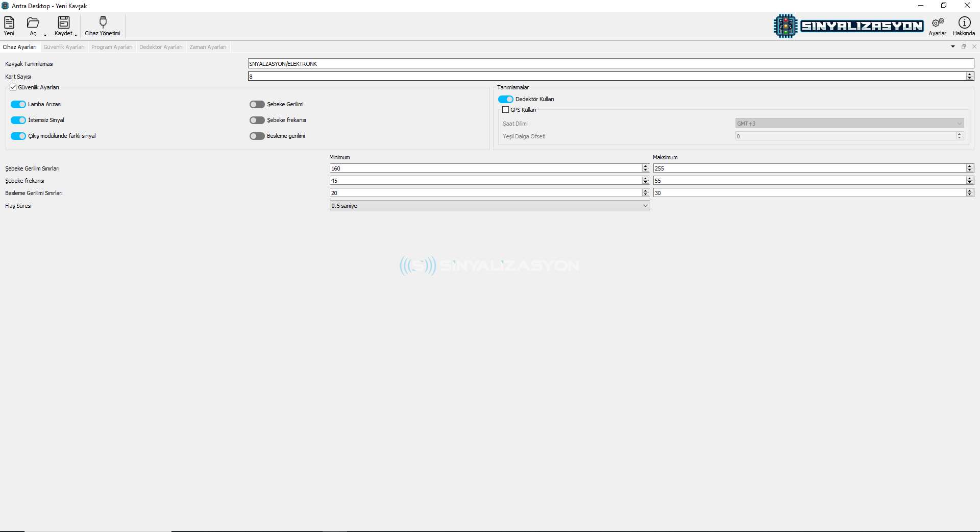Viewport: 980px width, 532px height.
Task: Switch to the Program Ayarları tab
Action: pyautogui.click(x=112, y=47)
